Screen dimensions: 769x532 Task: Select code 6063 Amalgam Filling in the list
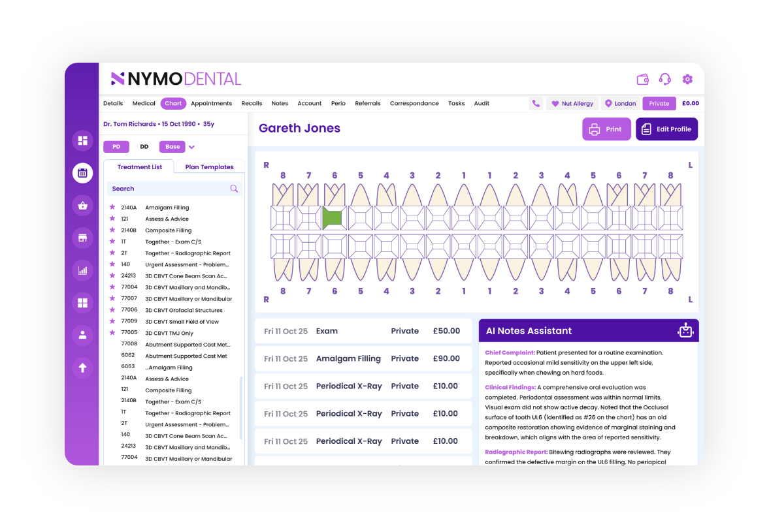coord(157,367)
